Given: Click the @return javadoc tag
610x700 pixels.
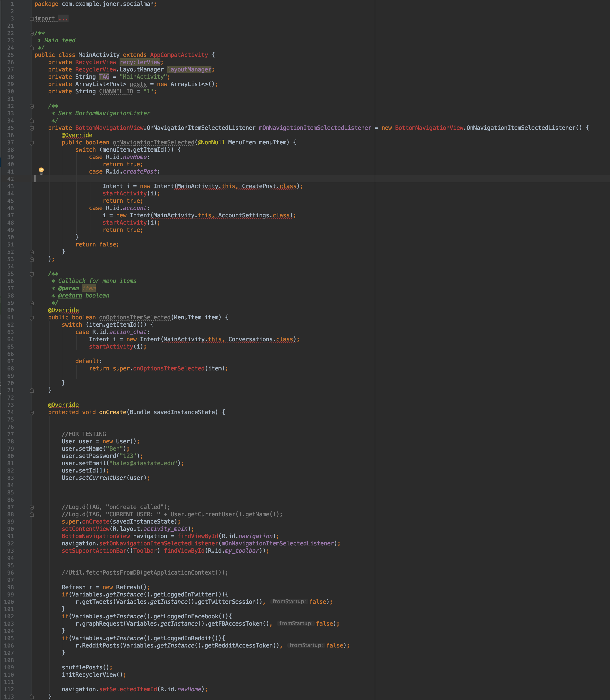Looking at the screenshot, I should [x=70, y=296].
